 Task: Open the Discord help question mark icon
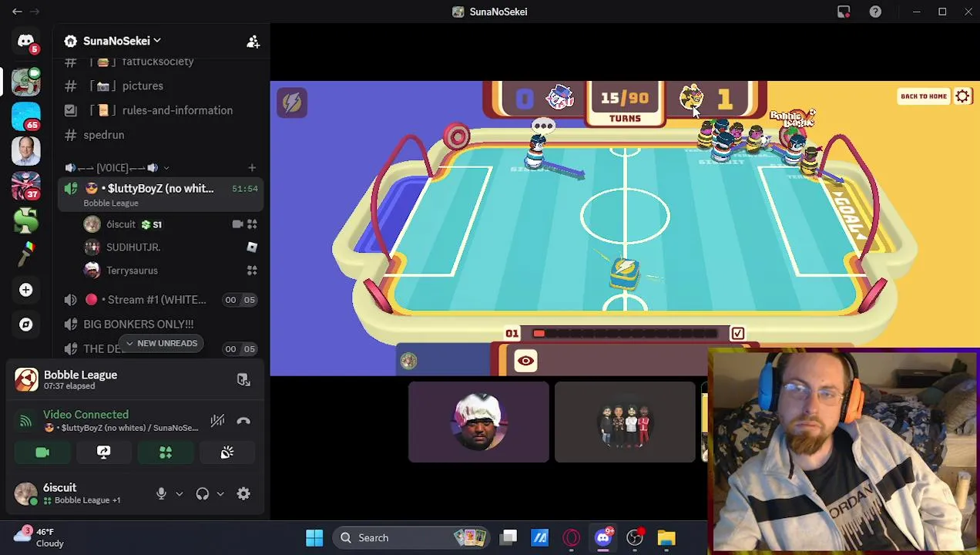[x=875, y=12]
